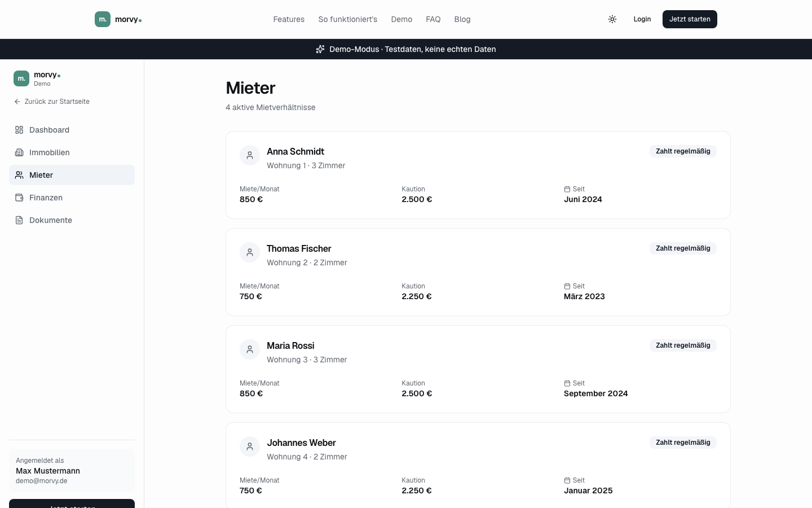
Task: Select tenant name Johannes Weber
Action: (301, 443)
